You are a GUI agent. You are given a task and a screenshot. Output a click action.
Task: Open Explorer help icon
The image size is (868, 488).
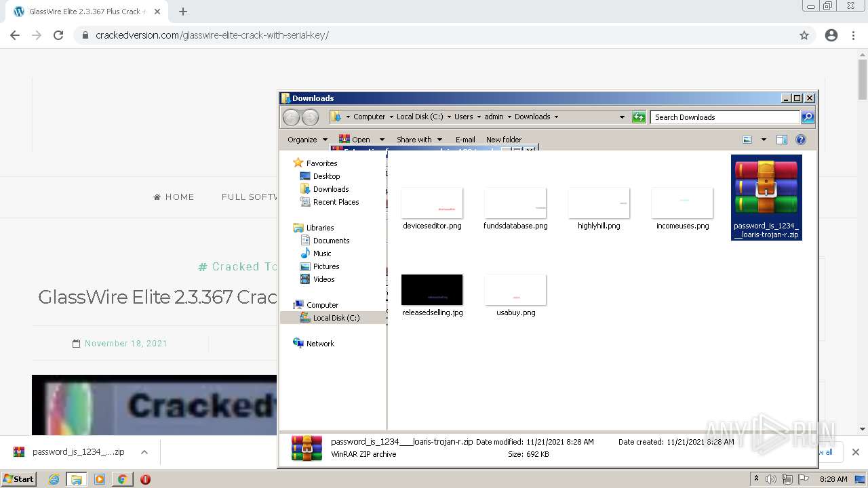(x=801, y=140)
